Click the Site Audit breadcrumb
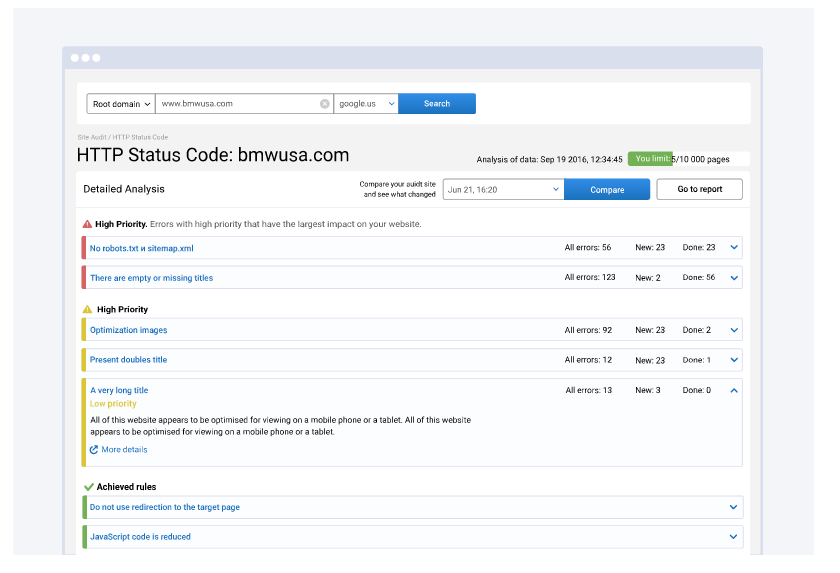The image size is (840, 573). [x=92, y=137]
